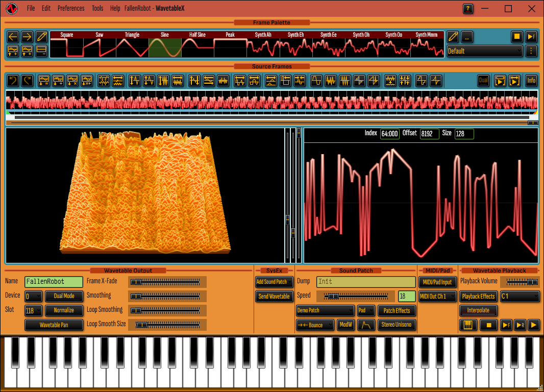Click the play-in-frame icon next to Dual
The height and width of the screenshot is (392, 544).
[500, 81]
